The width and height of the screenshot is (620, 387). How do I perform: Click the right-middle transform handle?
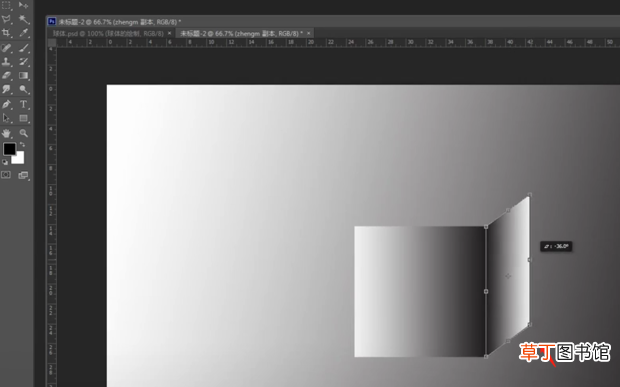[530, 260]
